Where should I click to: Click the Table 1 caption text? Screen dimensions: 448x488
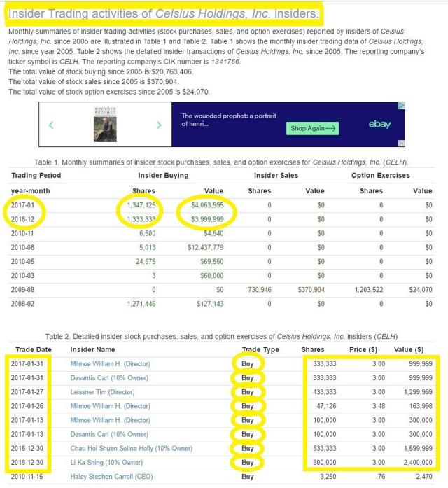click(x=221, y=162)
